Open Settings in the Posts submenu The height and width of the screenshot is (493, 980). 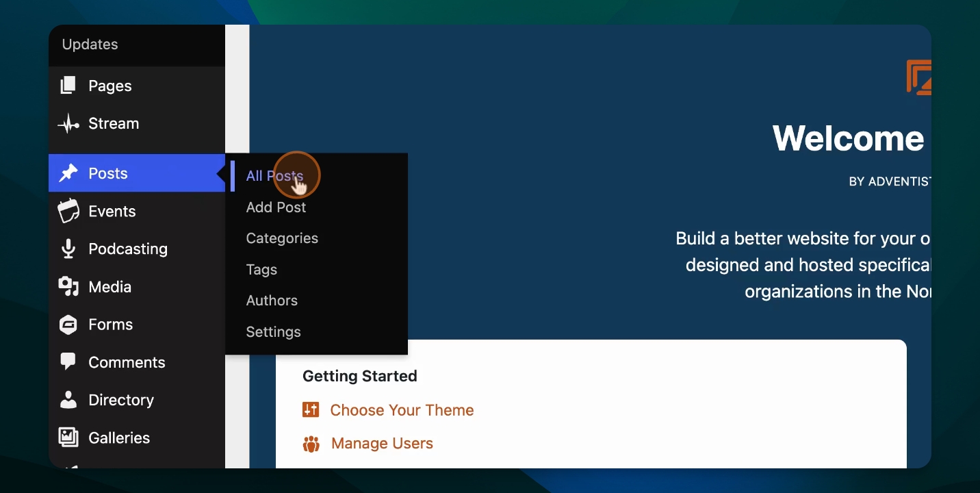273,332
